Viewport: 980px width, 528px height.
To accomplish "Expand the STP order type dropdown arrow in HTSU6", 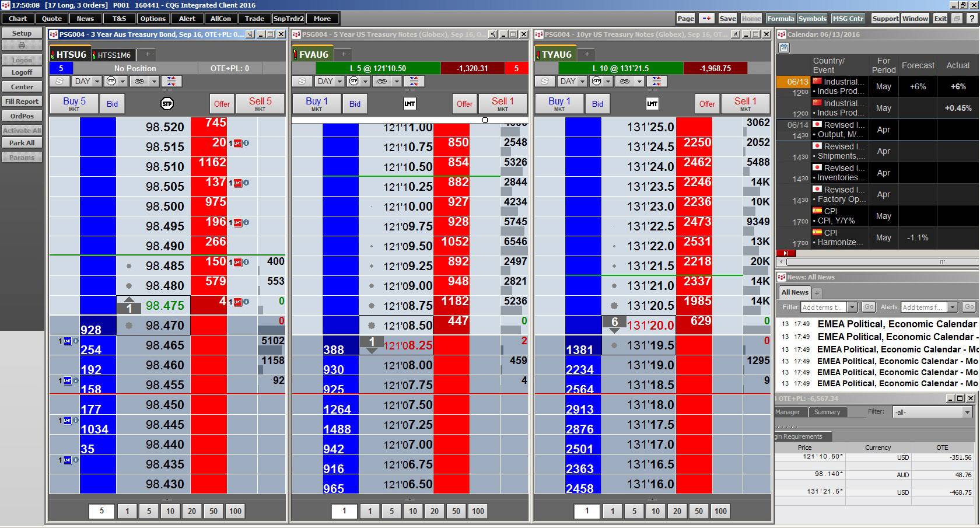I will (x=123, y=81).
